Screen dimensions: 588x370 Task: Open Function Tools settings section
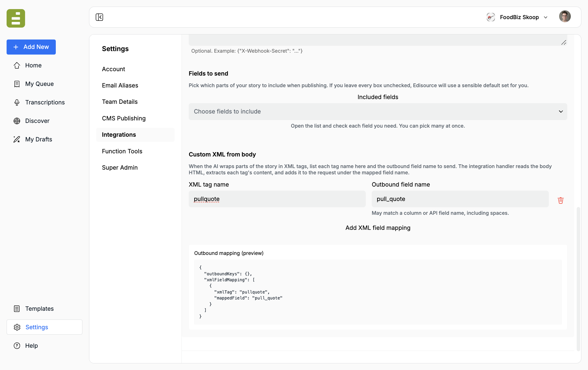click(x=122, y=151)
